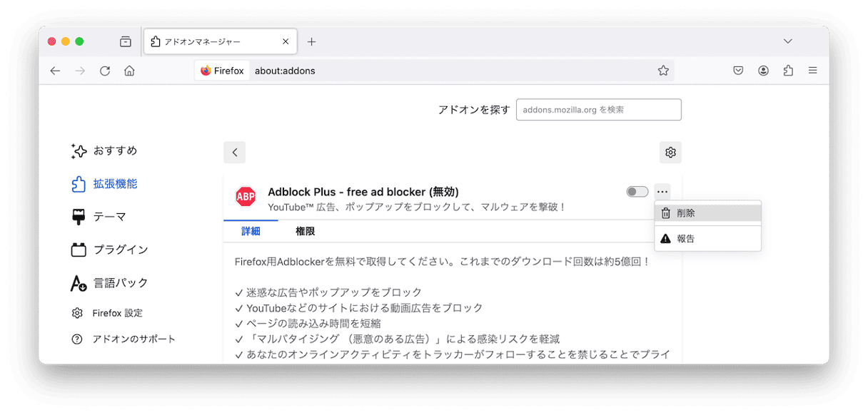Click the reload page icon
868x415 pixels.
(105, 71)
